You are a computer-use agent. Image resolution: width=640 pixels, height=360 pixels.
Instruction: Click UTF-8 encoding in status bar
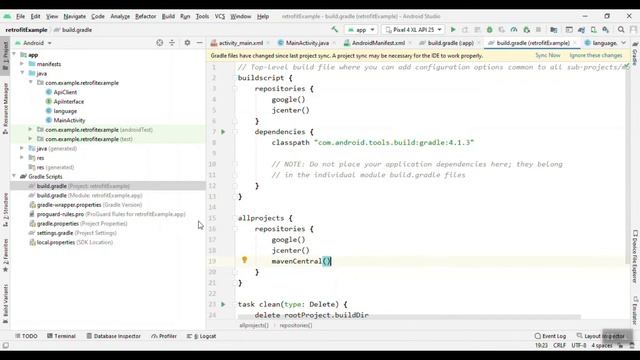tap(578, 345)
